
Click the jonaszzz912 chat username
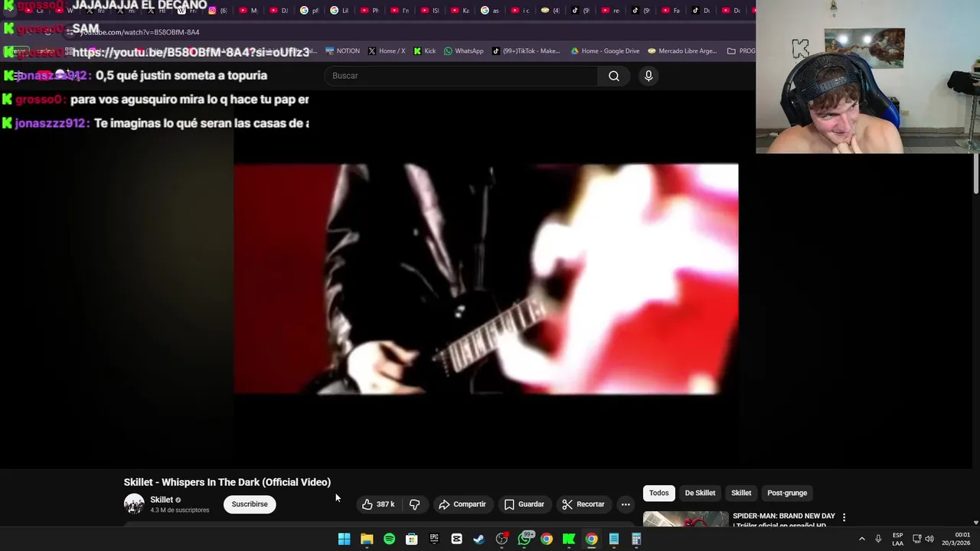[x=51, y=123]
